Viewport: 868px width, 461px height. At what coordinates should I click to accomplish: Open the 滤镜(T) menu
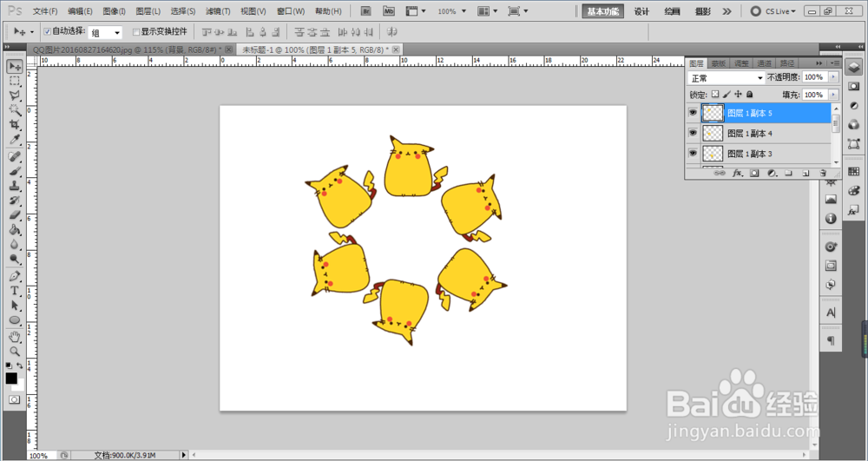point(218,11)
